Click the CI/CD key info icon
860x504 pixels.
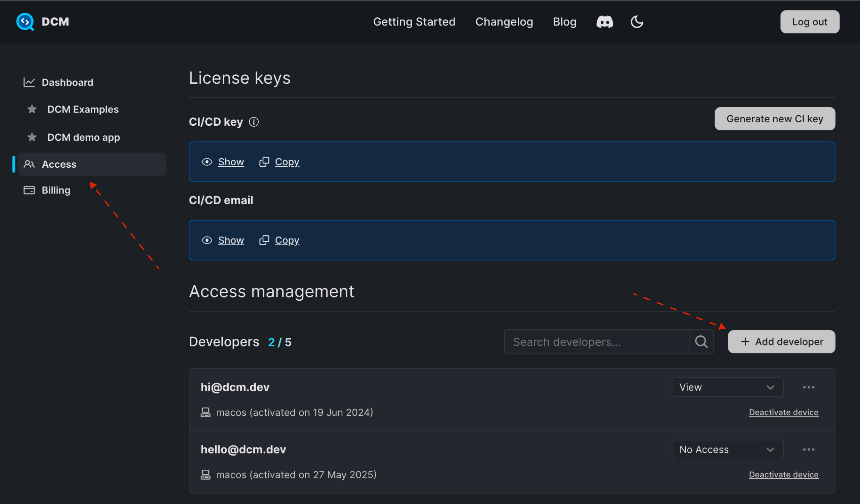click(254, 122)
